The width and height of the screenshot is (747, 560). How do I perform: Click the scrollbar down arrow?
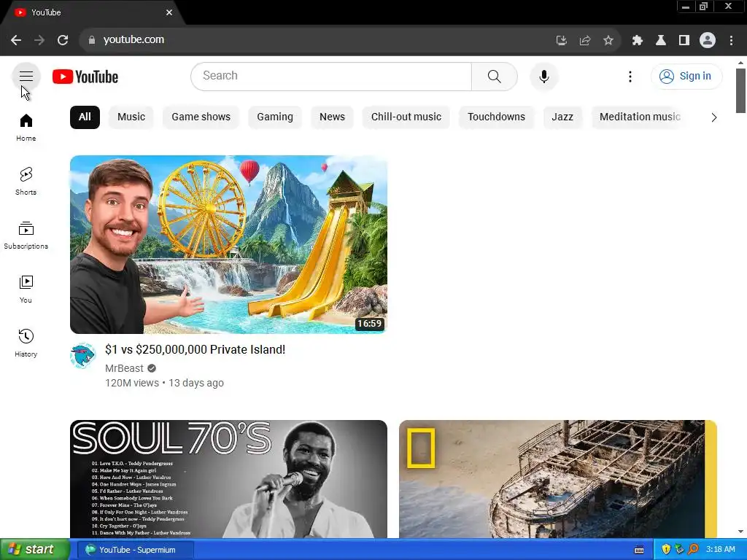pos(740,532)
